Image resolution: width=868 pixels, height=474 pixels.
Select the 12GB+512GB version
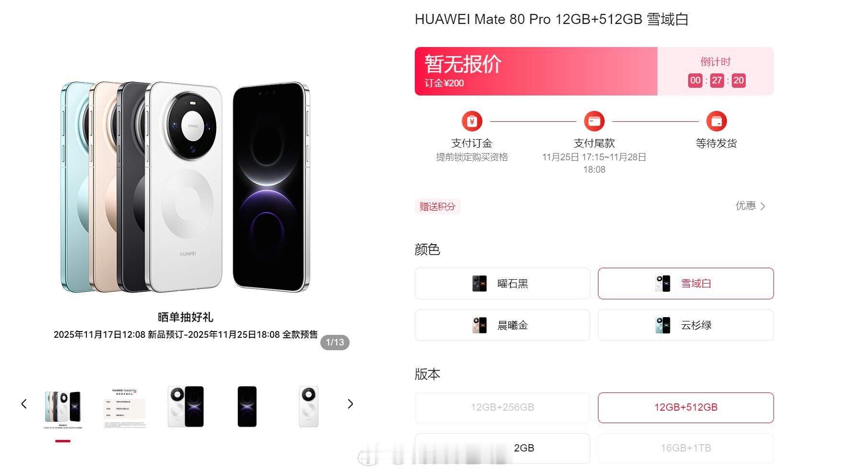click(686, 407)
